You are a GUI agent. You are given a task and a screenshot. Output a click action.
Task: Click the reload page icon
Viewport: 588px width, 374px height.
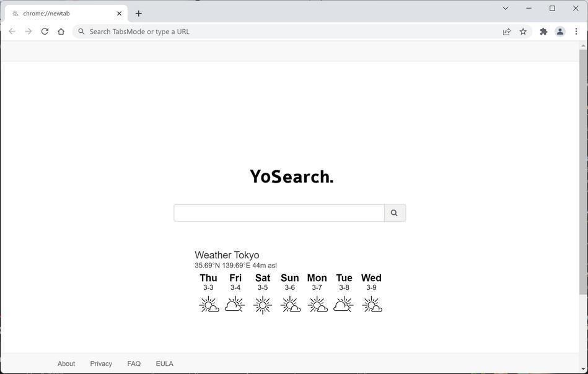pos(45,32)
